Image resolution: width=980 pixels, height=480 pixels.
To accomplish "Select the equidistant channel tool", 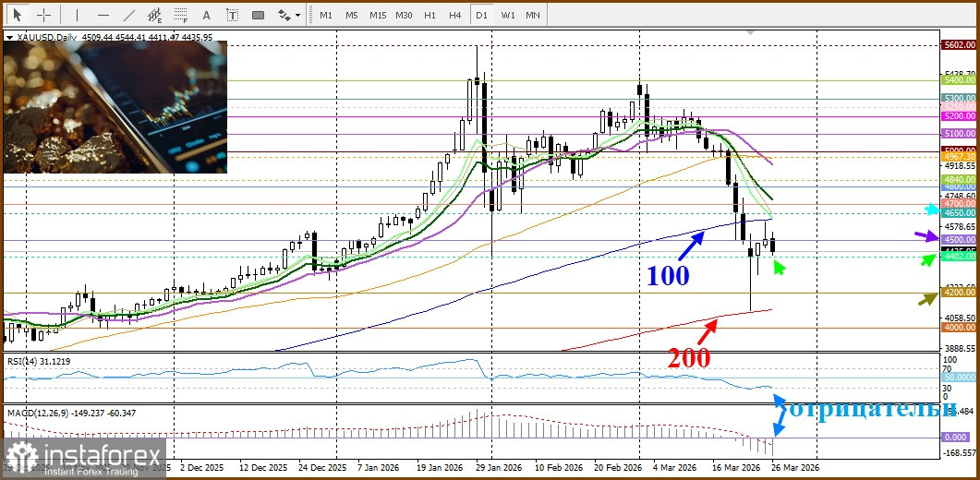I will point(154,15).
